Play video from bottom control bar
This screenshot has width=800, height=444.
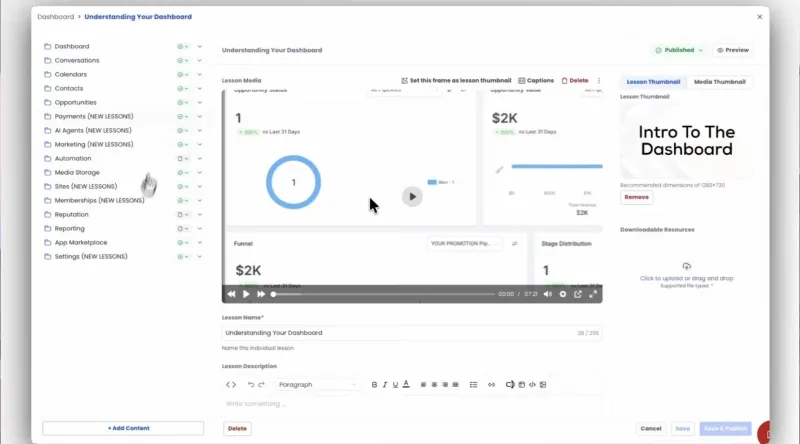pos(246,294)
